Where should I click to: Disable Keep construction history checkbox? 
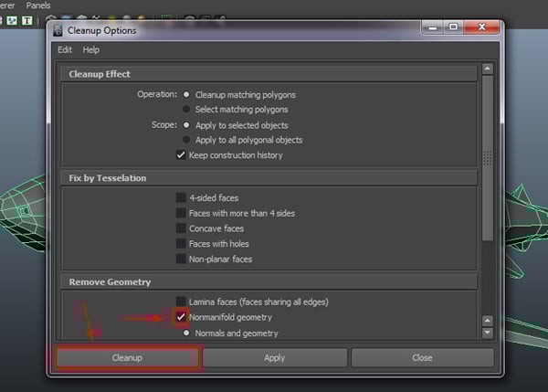click(182, 155)
